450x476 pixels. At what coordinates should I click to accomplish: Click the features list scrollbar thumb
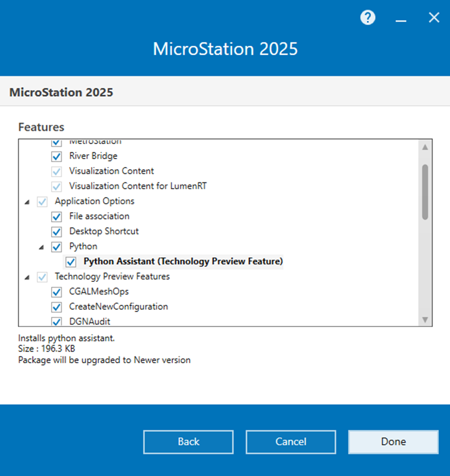(425, 192)
